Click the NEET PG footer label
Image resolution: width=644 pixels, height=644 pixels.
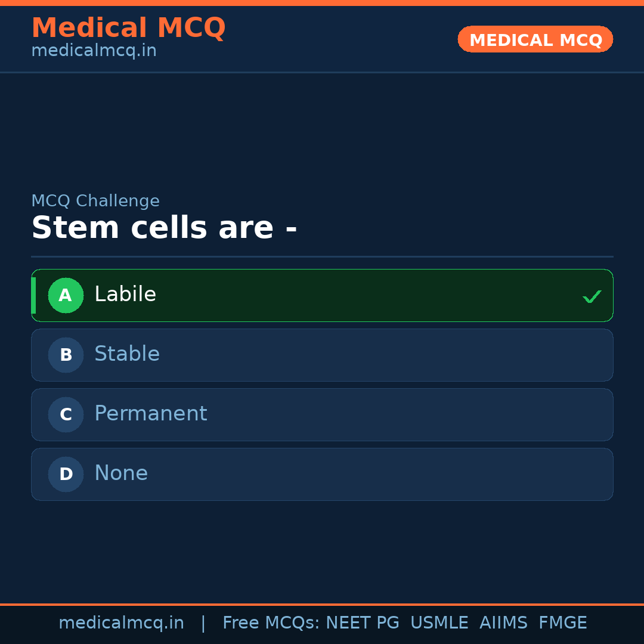(362, 623)
